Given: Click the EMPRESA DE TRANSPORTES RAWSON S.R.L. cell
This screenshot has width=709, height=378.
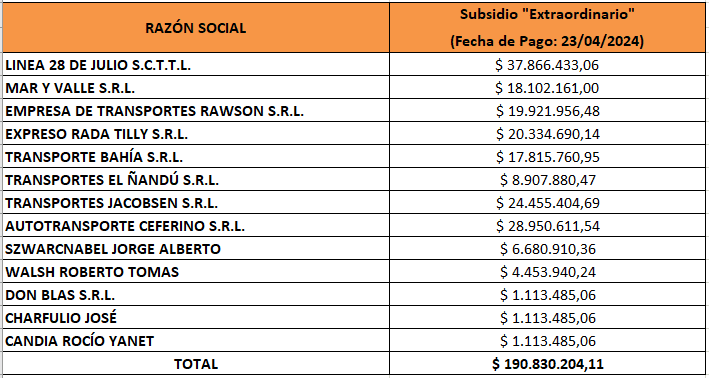Looking at the screenshot, I should [x=196, y=111].
